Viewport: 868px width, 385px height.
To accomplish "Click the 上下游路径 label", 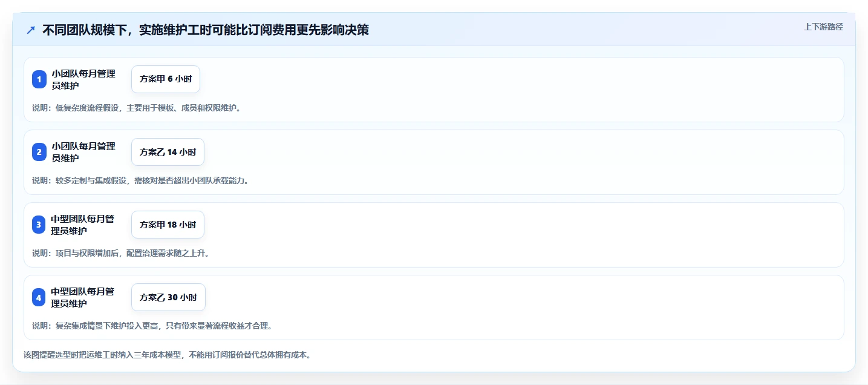I will click(823, 27).
